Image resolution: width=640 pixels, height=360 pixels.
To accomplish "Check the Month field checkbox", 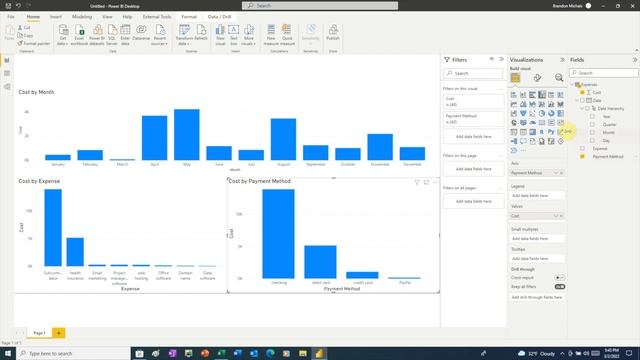I will [x=592, y=132].
